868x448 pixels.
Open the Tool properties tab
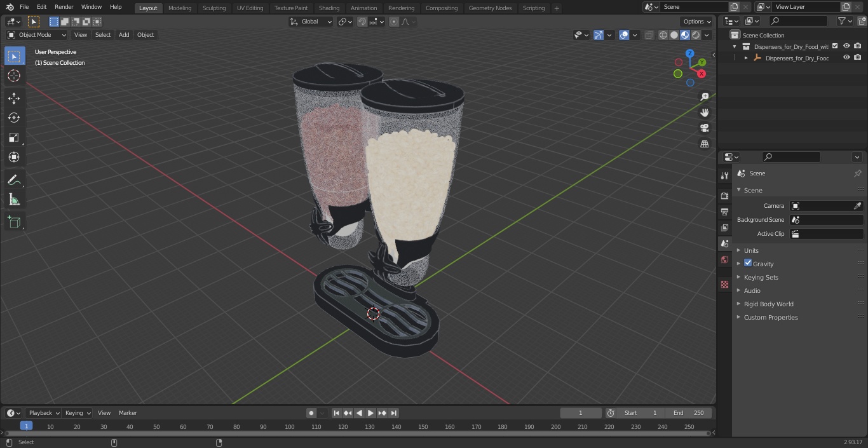point(724,175)
